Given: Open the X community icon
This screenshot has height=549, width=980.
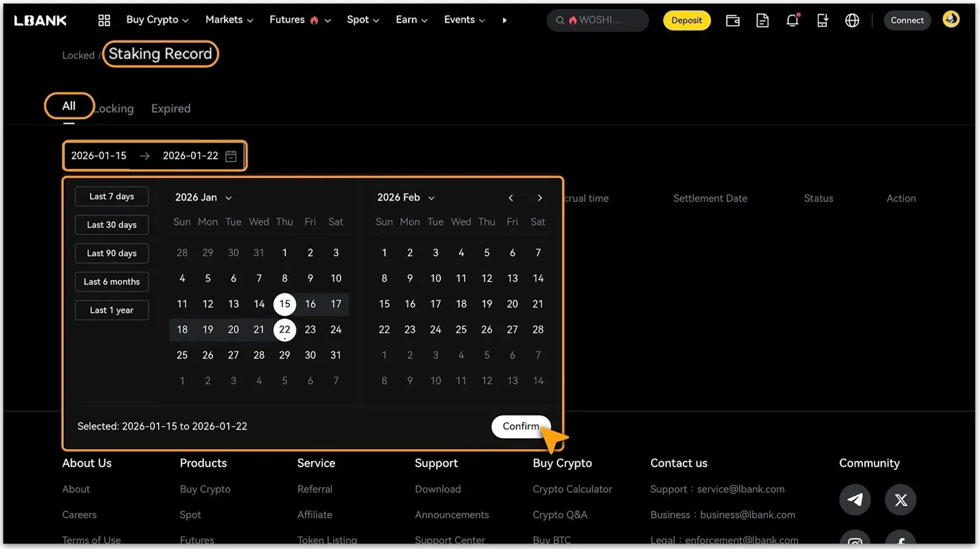Looking at the screenshot, I should [x=900, y=499].
